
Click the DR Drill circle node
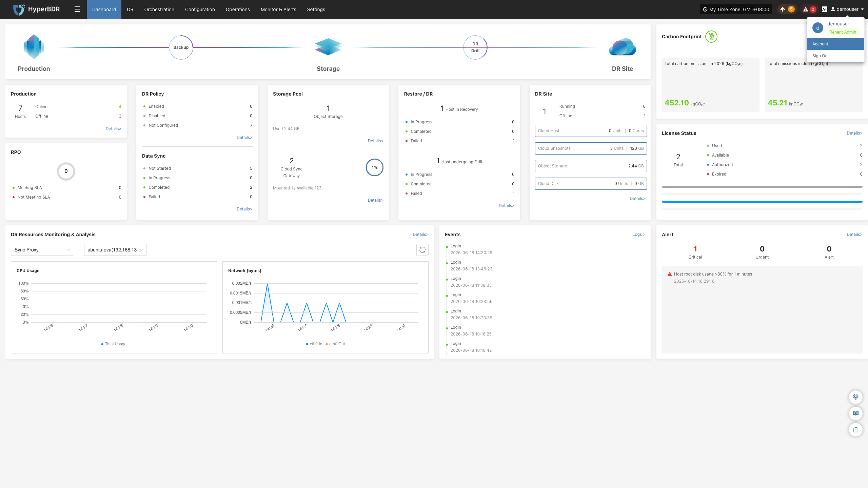475,47
